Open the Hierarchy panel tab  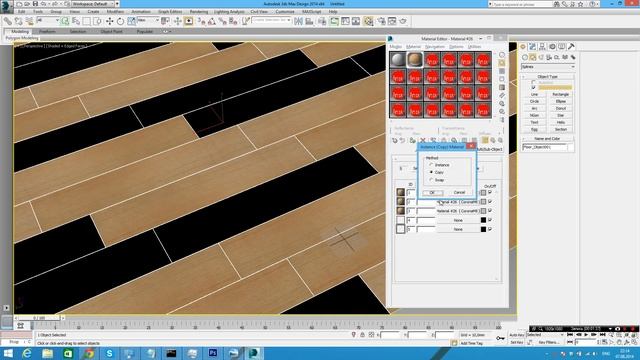coord(542,47)
